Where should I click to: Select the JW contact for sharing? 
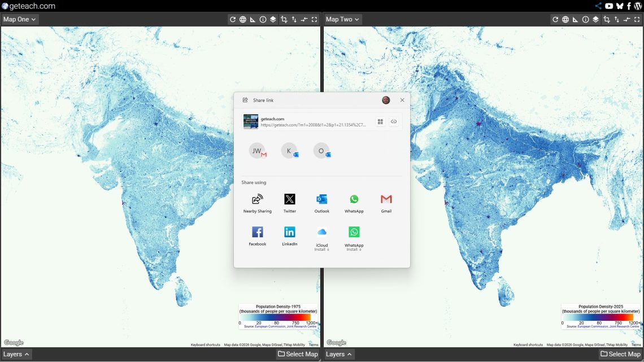[x=257, y=151]
